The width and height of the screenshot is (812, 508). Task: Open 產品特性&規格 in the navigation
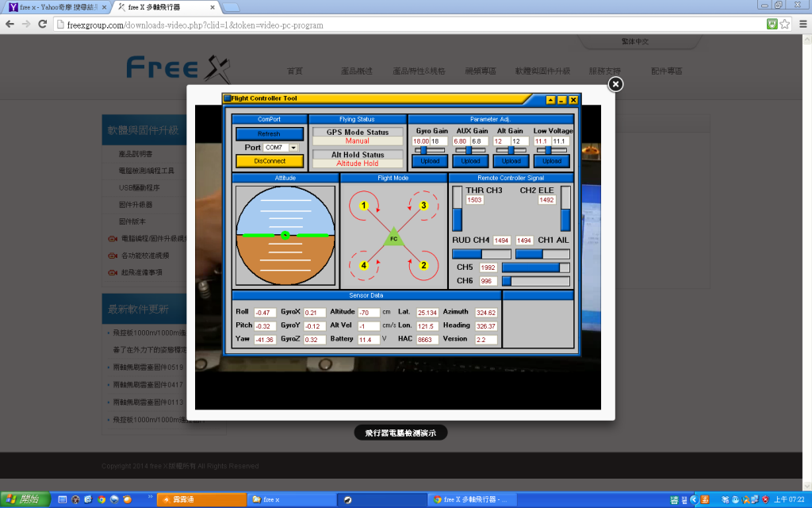[419, 71]
